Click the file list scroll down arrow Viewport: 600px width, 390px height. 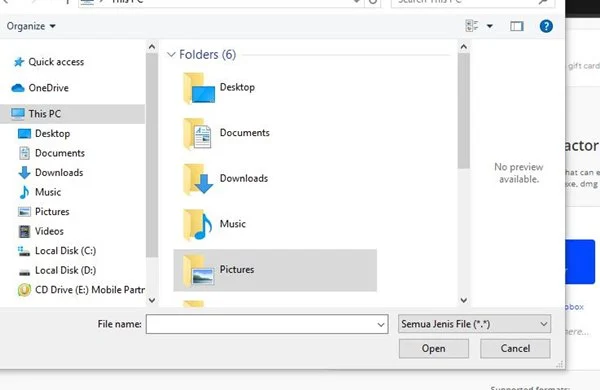point(464,300)
